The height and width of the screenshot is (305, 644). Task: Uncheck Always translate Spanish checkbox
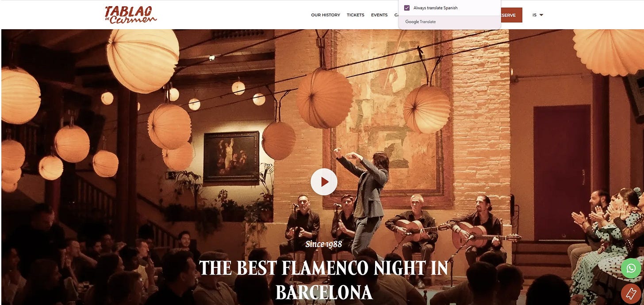[x=407, y=8]
